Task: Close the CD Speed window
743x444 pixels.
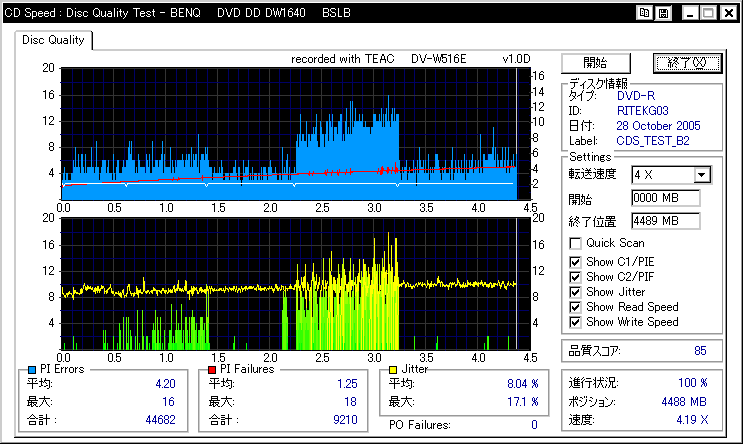Action: [x=729, y=13]
